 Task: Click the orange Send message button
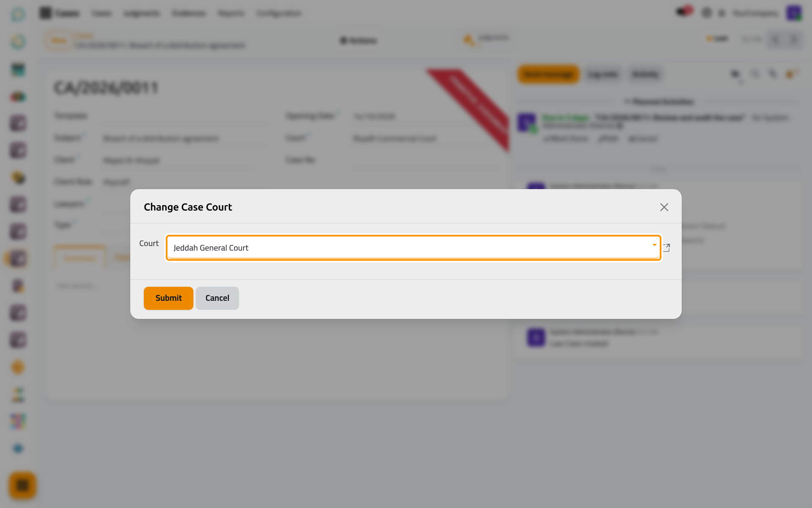(548, 75)
